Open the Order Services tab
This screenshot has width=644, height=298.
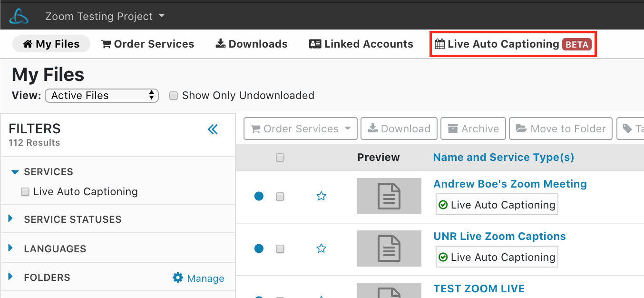tap(148, 44)
